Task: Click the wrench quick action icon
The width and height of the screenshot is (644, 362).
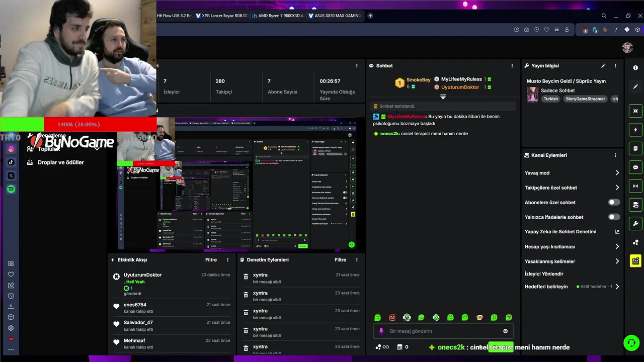Action: coord(635,224)
